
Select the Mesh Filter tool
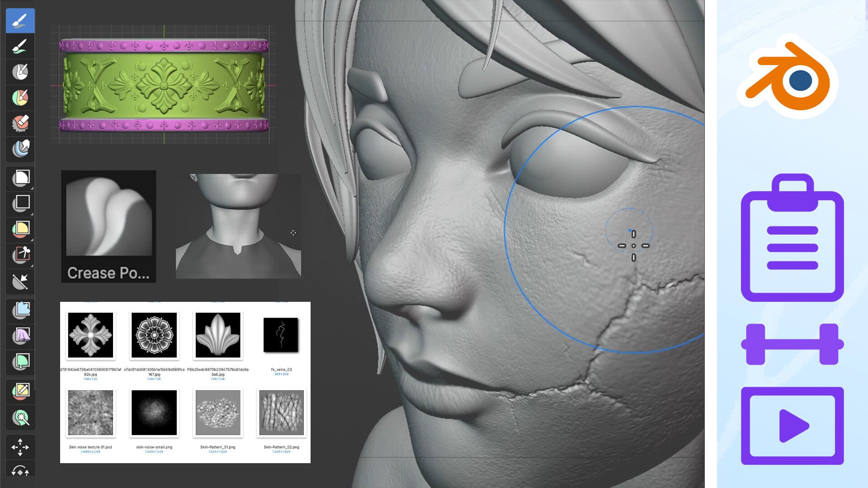tap(20, 310)
